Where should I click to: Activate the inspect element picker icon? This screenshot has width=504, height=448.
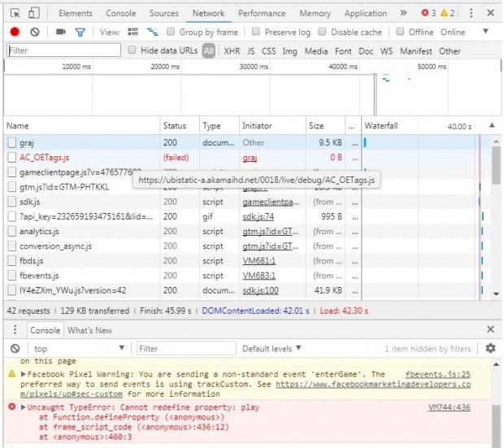tap(15, 13)
